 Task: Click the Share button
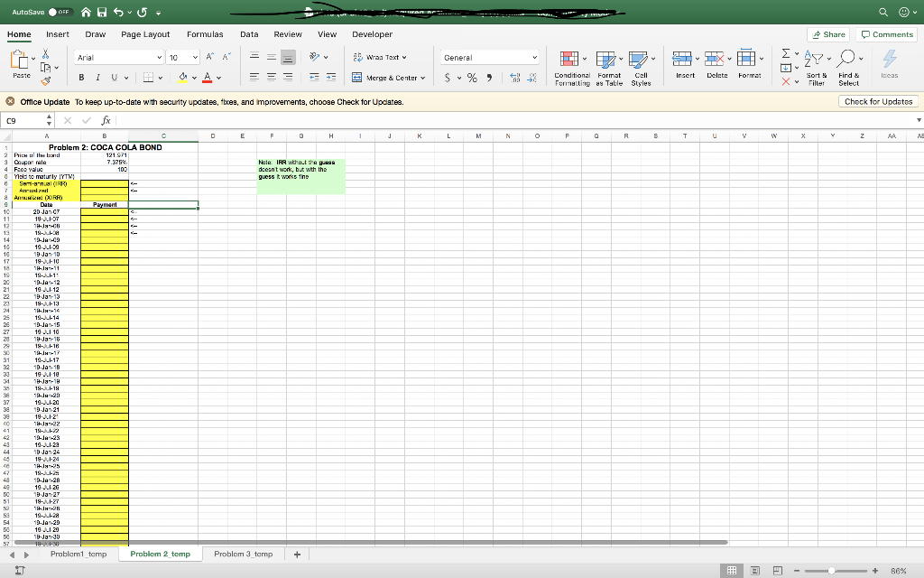click(827, 33)
